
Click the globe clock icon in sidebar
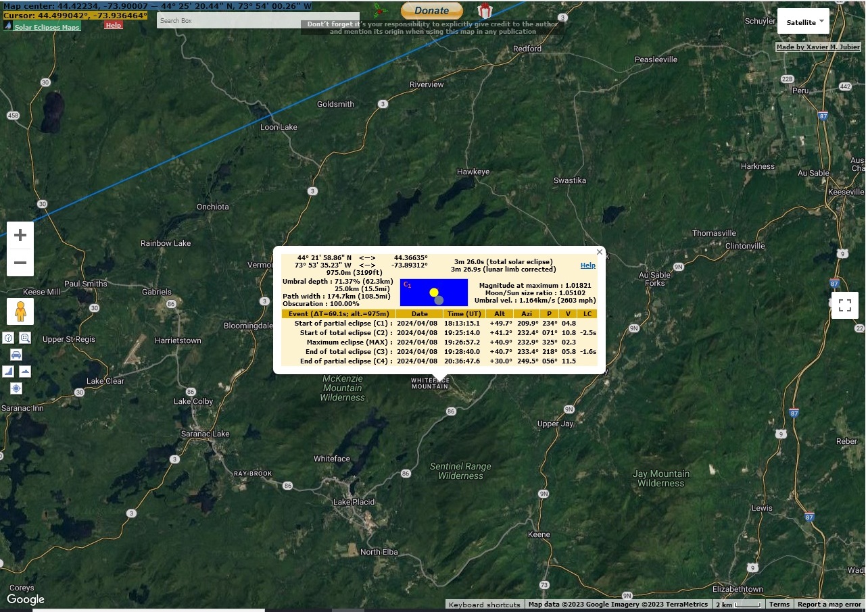point(8,338)
